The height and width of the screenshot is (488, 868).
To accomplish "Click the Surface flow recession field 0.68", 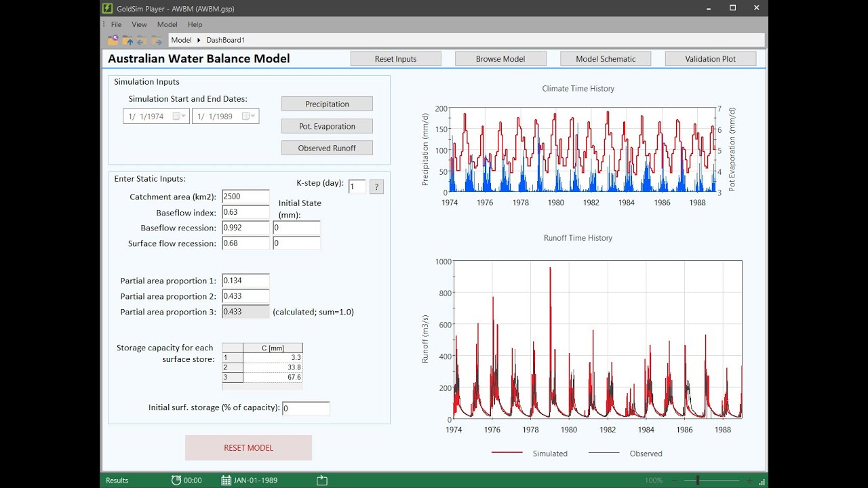I will (245, 243).
